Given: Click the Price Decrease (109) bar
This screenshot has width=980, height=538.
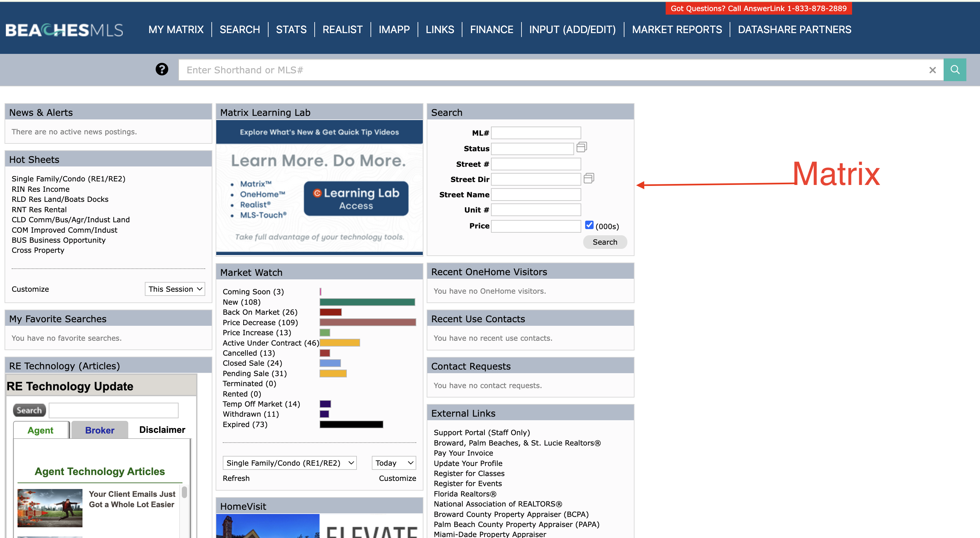Looking at the screenshot, I should [x=368, y=323].
